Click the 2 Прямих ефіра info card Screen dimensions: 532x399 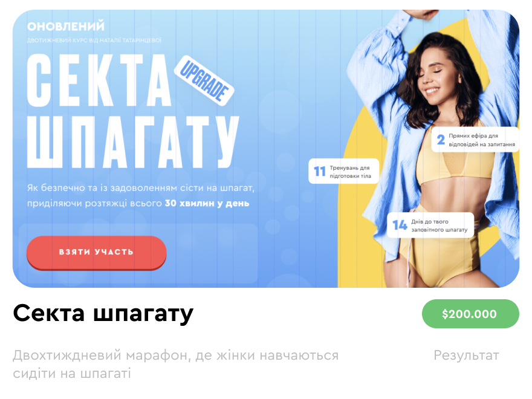pos(475,140)
